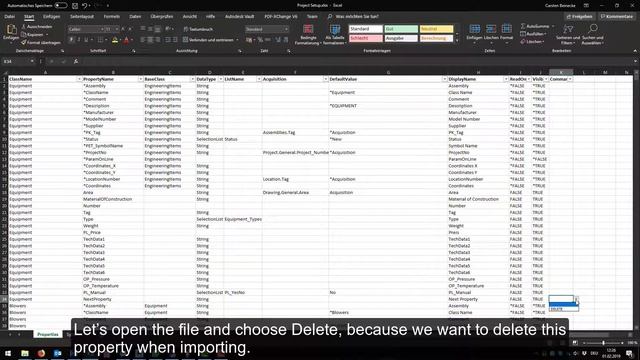This screenshot has width=640, height=360.
Task: Toggle underline formatting
Action: 86,40
